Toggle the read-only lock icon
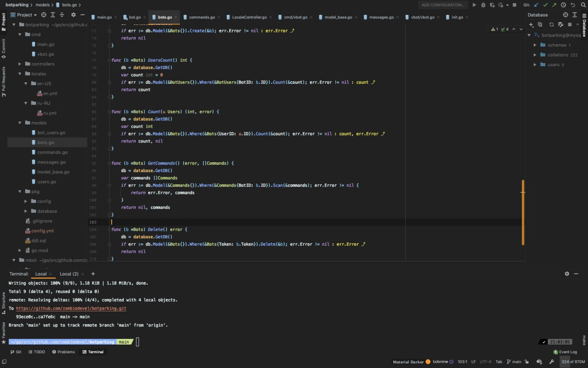 (x=527, y=362)
